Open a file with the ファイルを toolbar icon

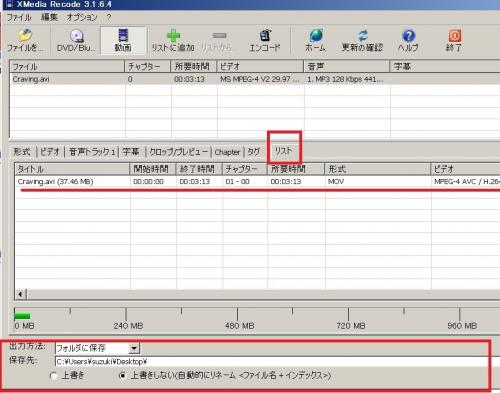[x=25, y=40]
